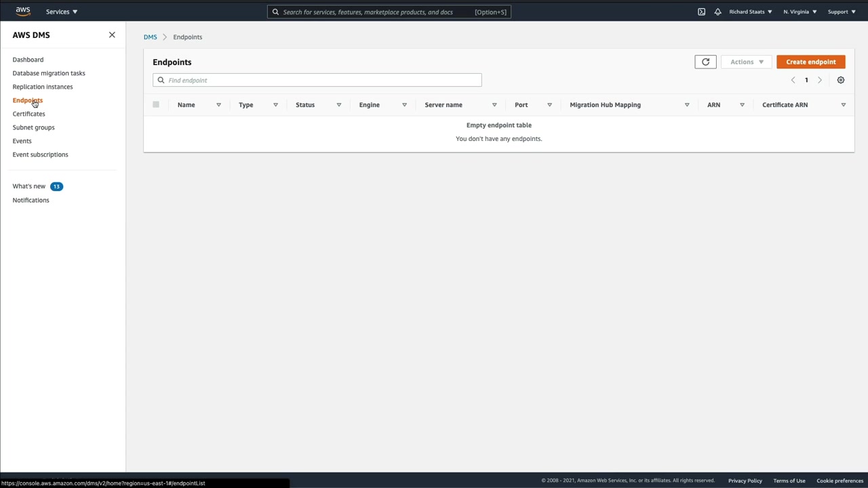Click the Server name column header

pos(443,105)
